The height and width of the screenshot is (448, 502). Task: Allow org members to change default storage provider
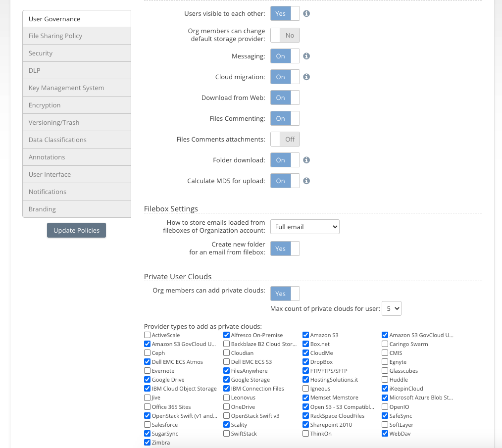pos(285,35)
